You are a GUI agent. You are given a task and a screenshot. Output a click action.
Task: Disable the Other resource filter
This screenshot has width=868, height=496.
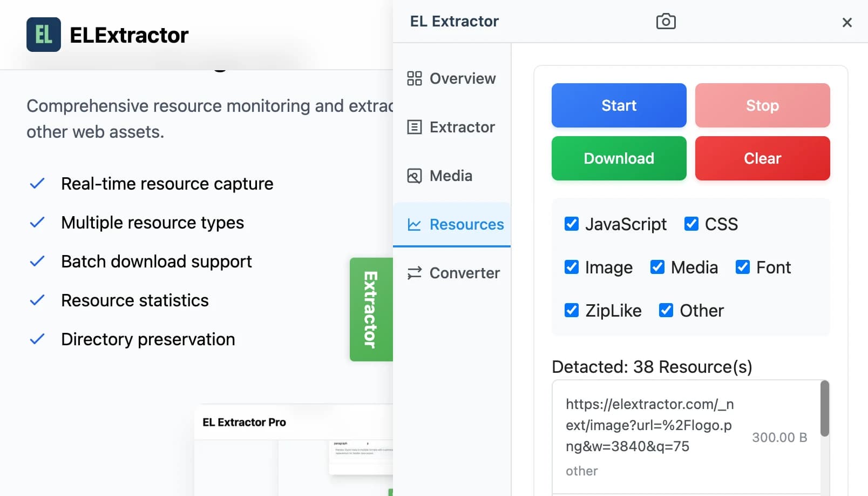666,310
